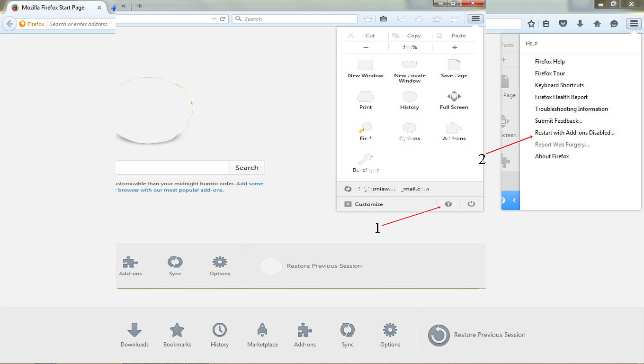Click Restore Previous Session in outer bottom bar
Image resolution: width=644 pixels, height=364 pixels.
point(477,335)
